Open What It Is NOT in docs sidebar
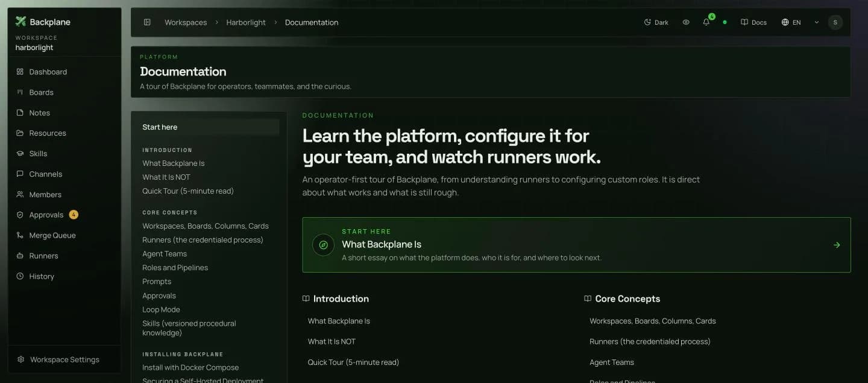The image size is (868, 383). tap(166, 177)
